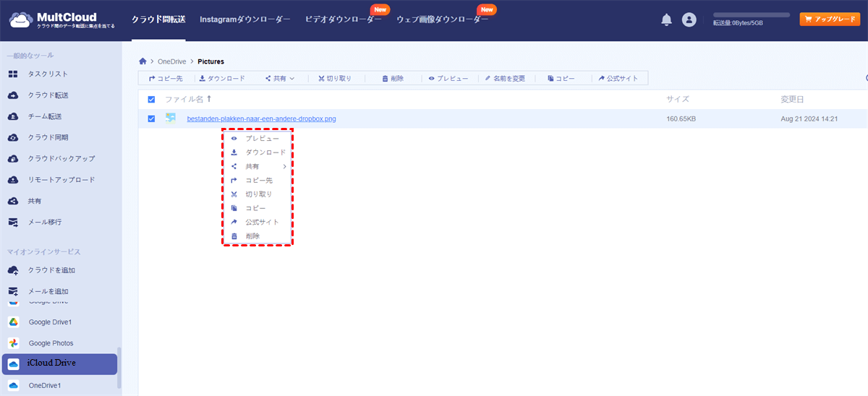Sort by ファイル名 column arrow
The height and width of the screenshot is (396, 868).
coord(210,99)
